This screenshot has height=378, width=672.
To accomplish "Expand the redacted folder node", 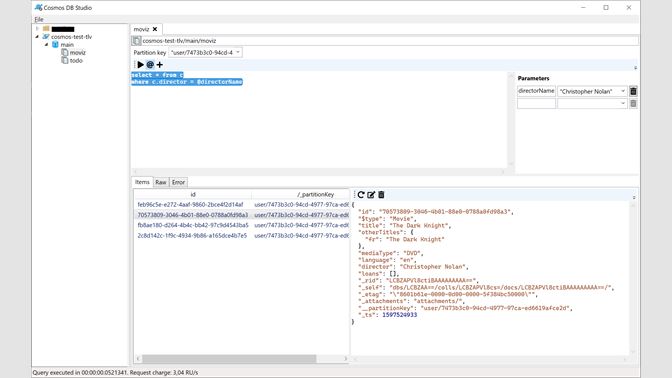I will coord(37,29).
